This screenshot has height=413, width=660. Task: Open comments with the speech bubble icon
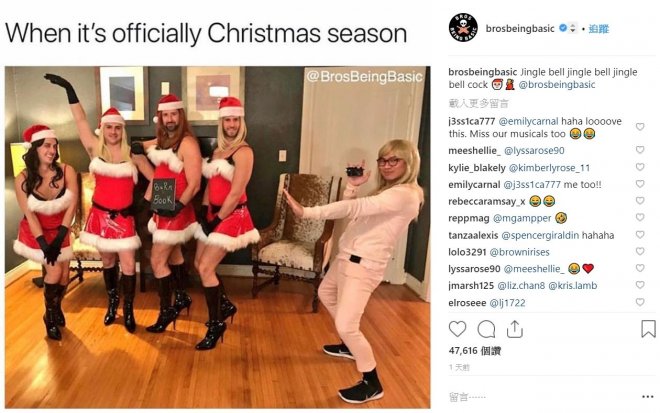coord(486,329)
